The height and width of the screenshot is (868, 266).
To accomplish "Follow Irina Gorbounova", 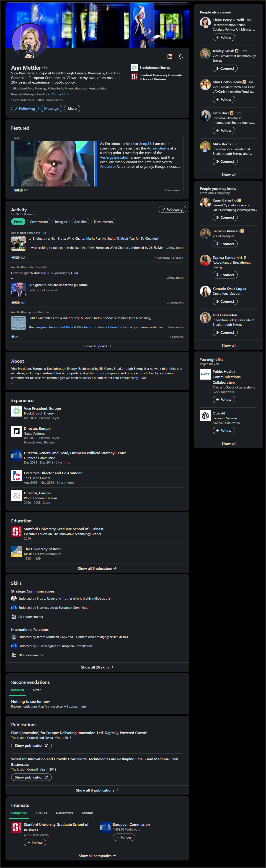I will point(224,100).
